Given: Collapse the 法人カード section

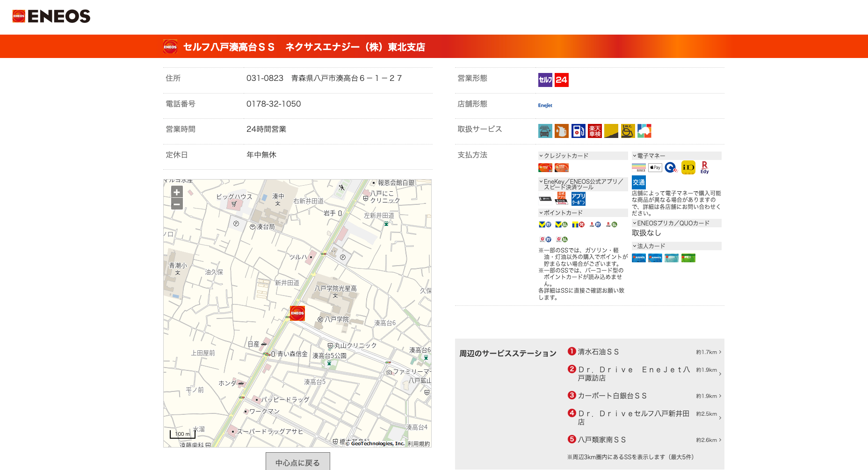Looking at the screenshot, I should [677, 246].
